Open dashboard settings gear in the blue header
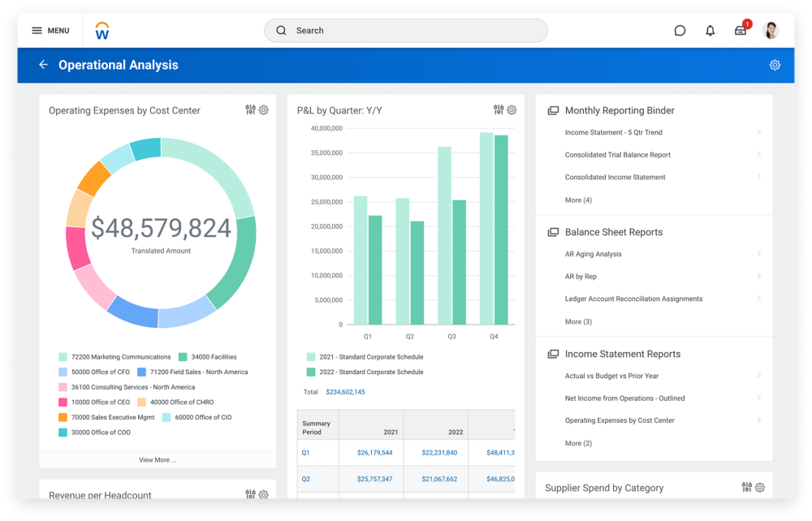The height and width of the screenshot is (521, 812). click(775, 63)
